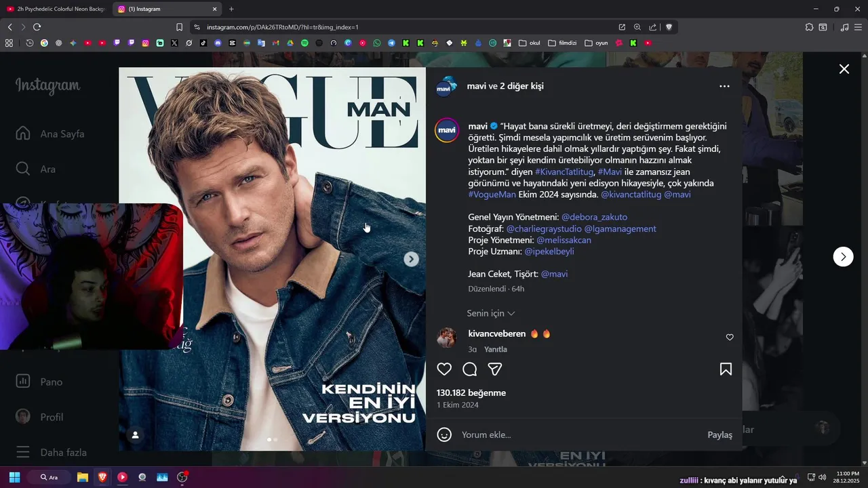The height and width of the screenshot is (488, 868).
Task: Open the @debora_zakuto profile link
Action: click(x=594, y=217)
